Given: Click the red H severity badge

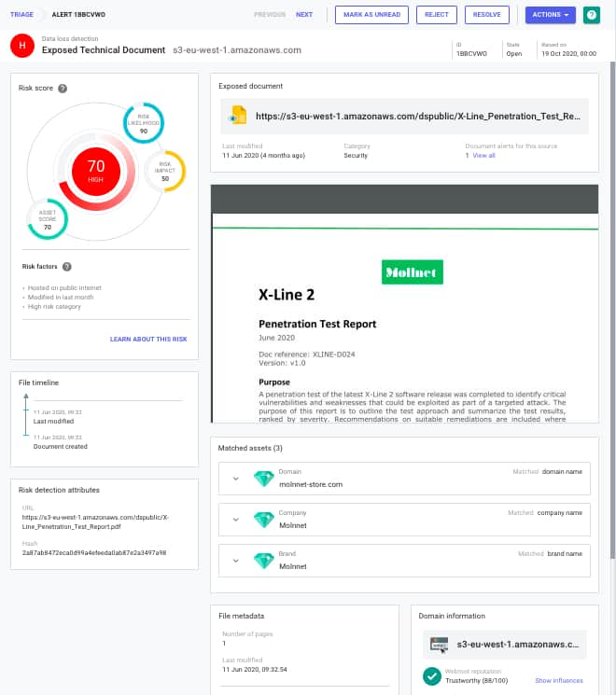Looking at the screenshot, I should point(22,46).
